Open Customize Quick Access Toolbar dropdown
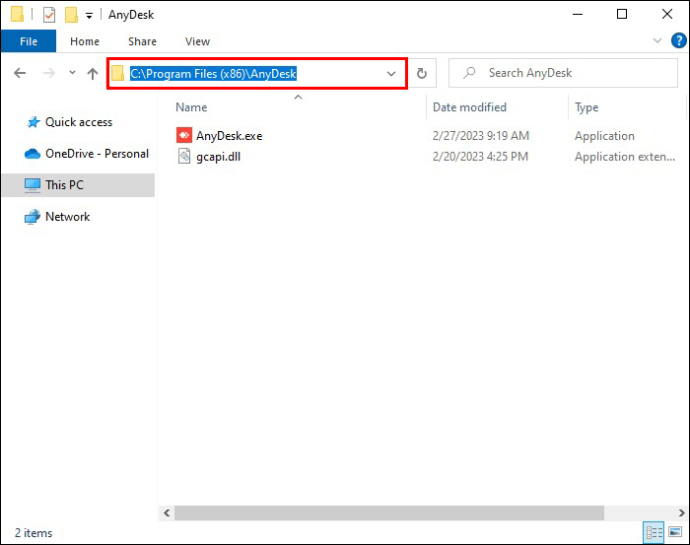Screen dimensions: 690x545 89,16
